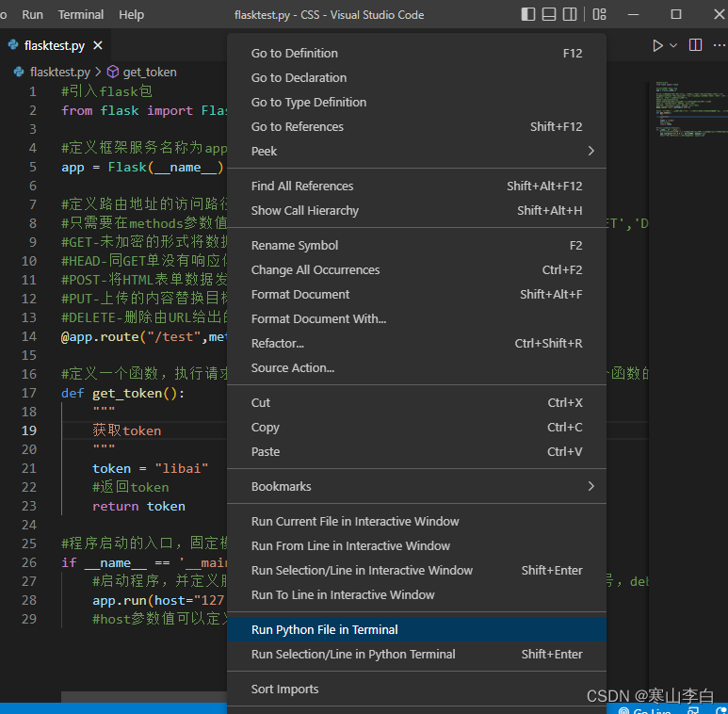Run Selection/Line in Interactive Window
Viewport: 728px width, 714px height.
tap(416, 571)
